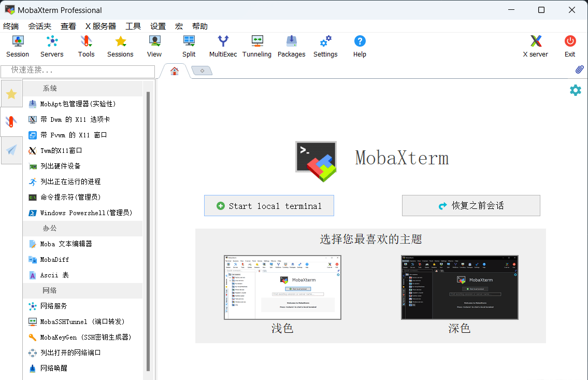588x380 pixels.
Task: Click the Start local terminal button
Action: point(269,206)
